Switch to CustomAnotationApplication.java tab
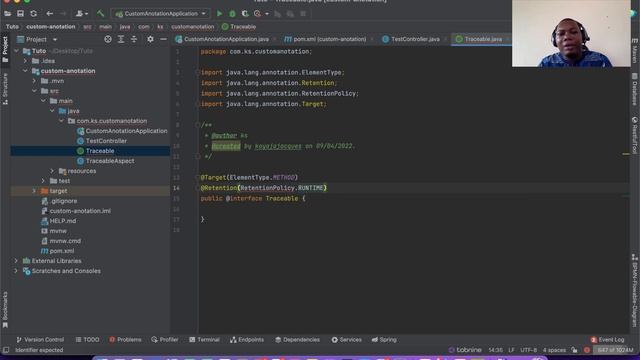The height and width of the screenshot is (360, 640). (x=226, y=39)
